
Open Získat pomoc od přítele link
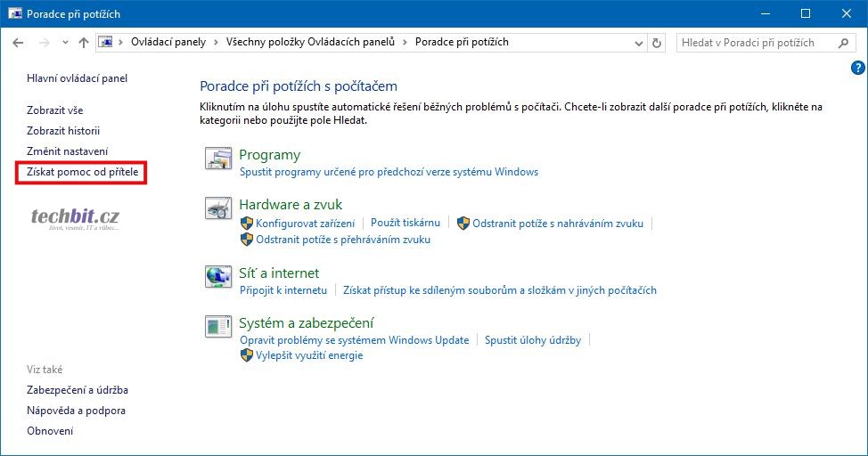pos(83,172)
